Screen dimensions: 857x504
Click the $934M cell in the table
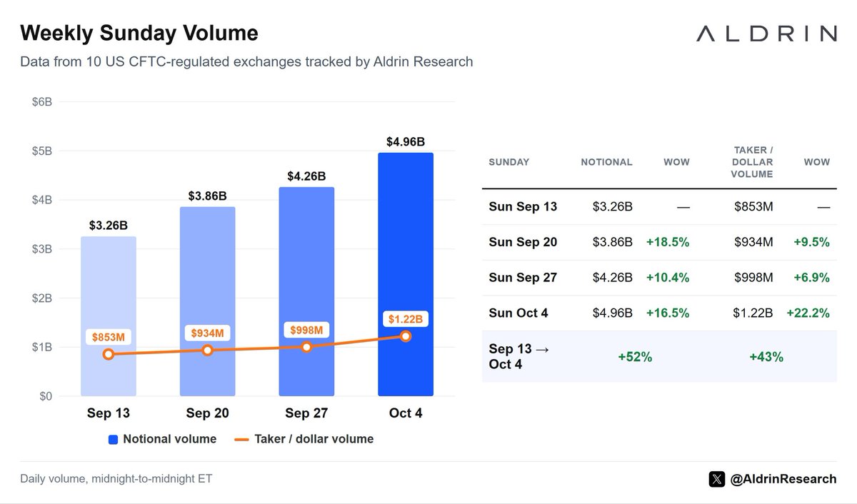coord(753,242)
